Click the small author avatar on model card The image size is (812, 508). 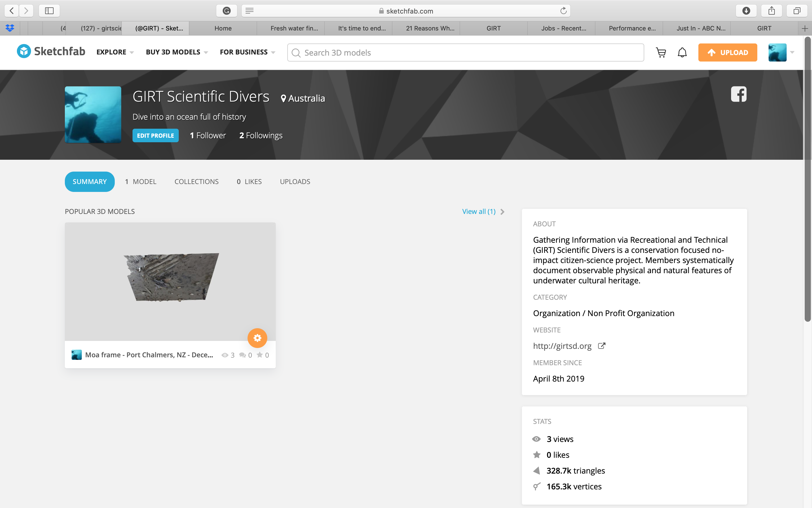[x=76, y=355]
